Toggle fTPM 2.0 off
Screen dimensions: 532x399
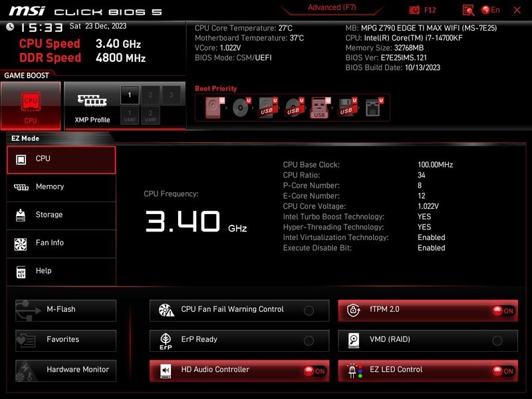504,310
